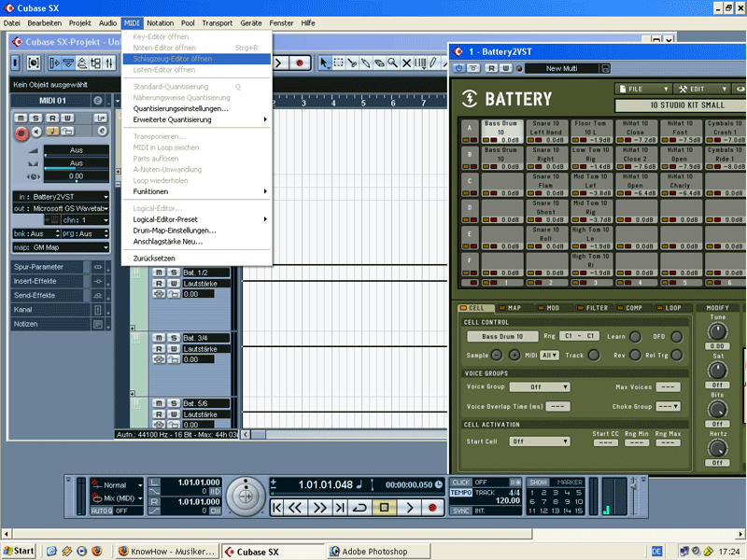The image size is (747, 560).
Task: Open the Mixer from toolbar icon
Action: tap(109, 63)
